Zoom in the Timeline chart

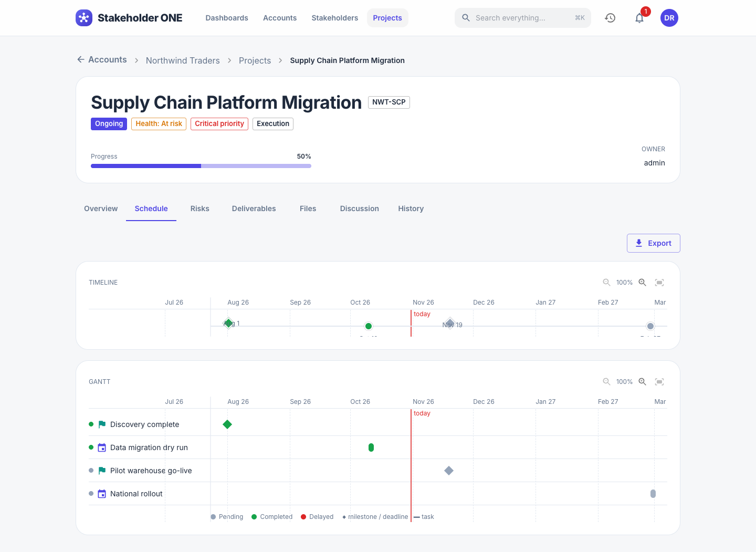[642, 283]
